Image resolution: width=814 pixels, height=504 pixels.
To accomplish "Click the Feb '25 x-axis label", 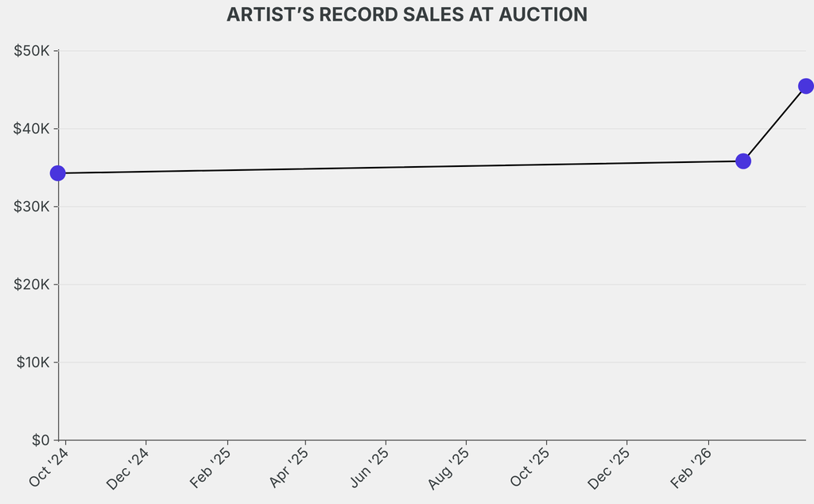I will coord(211,468).
